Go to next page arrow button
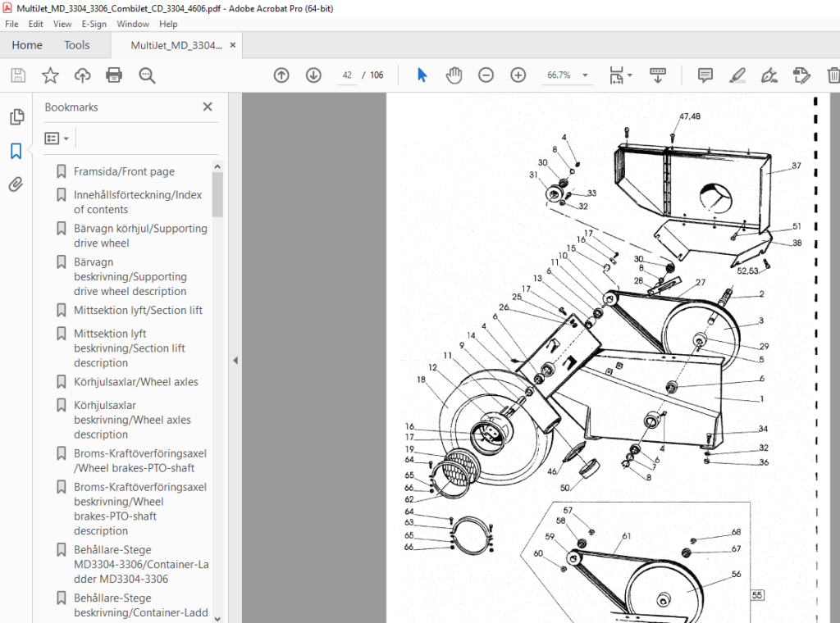The image size is (840, 623). click(313, 75)
